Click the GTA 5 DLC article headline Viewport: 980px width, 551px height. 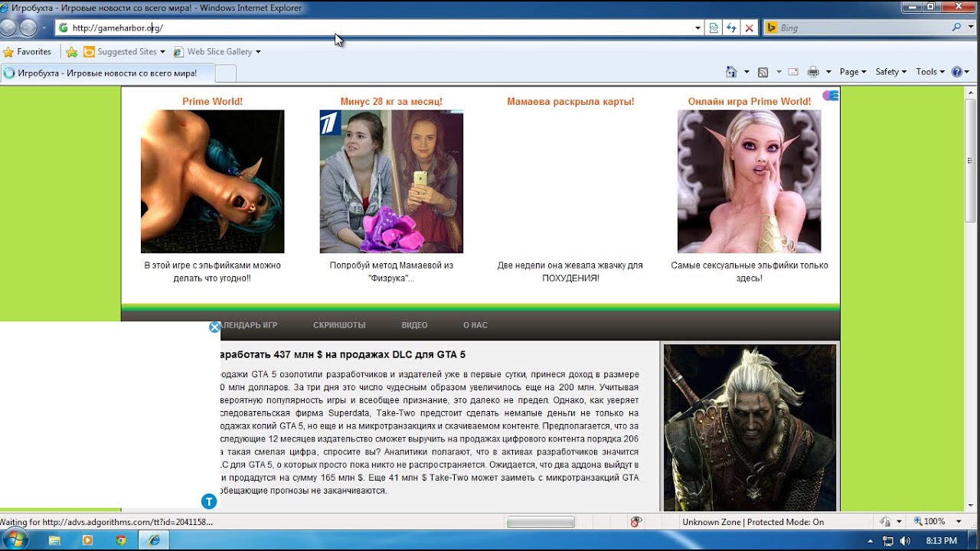(x=343, y=355)
